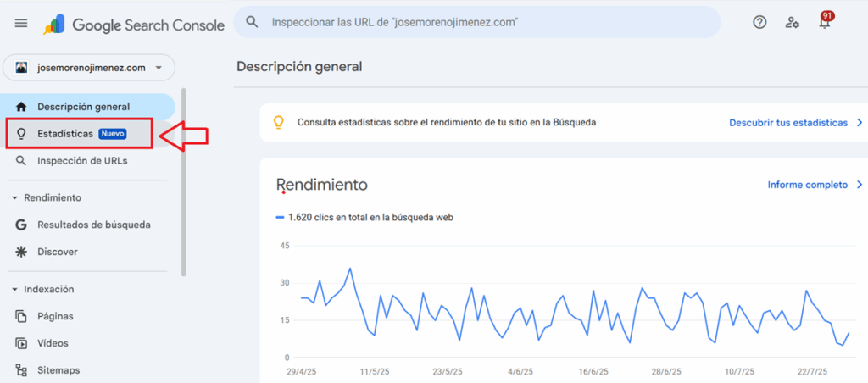
Task: Open the Informe completo link
Action: (x=807, y=184)
